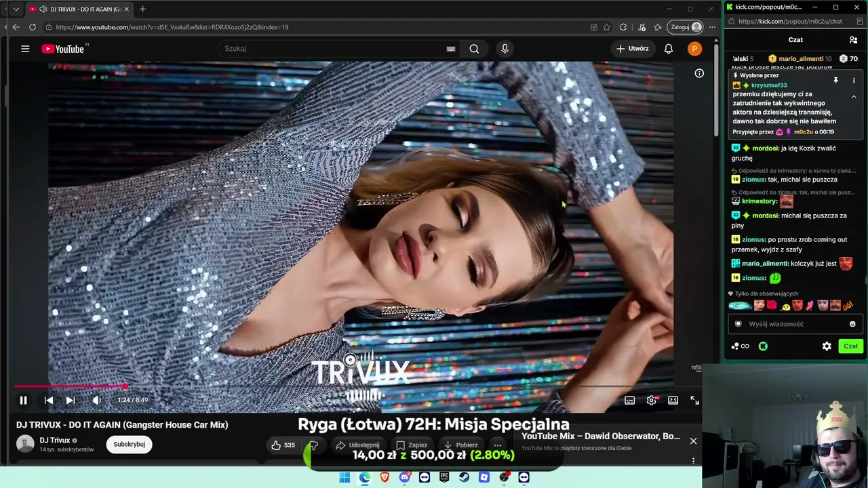Close the DJ TRIVUX browser tab
This screenshot has height=488, width=868.
point(126,9)
